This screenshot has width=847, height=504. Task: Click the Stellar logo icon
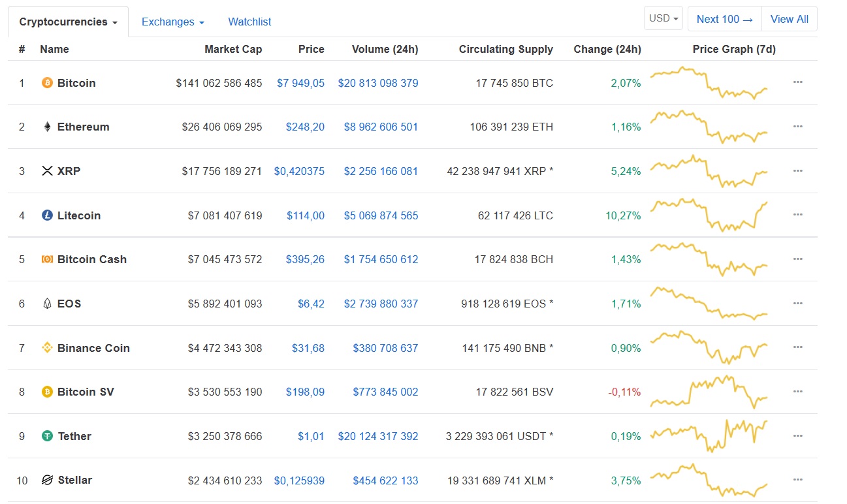47,480
